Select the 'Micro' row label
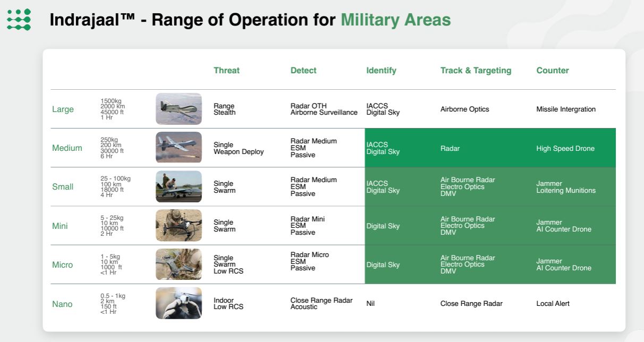The height and width of the screenshot is (342, 644). click(x=62, y=264)
